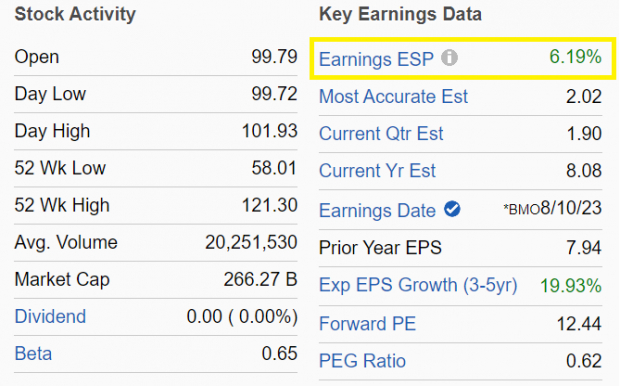Select the Forward PE value 12.44

click(579, 324)
